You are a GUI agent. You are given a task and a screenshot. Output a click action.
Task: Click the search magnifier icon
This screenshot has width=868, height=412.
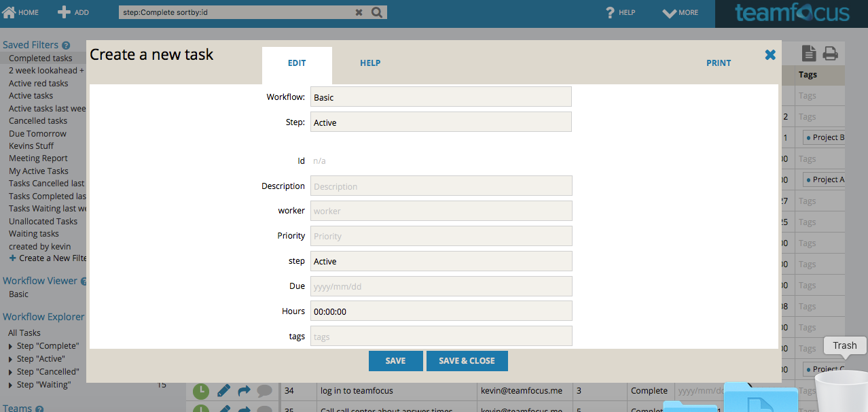377,12
